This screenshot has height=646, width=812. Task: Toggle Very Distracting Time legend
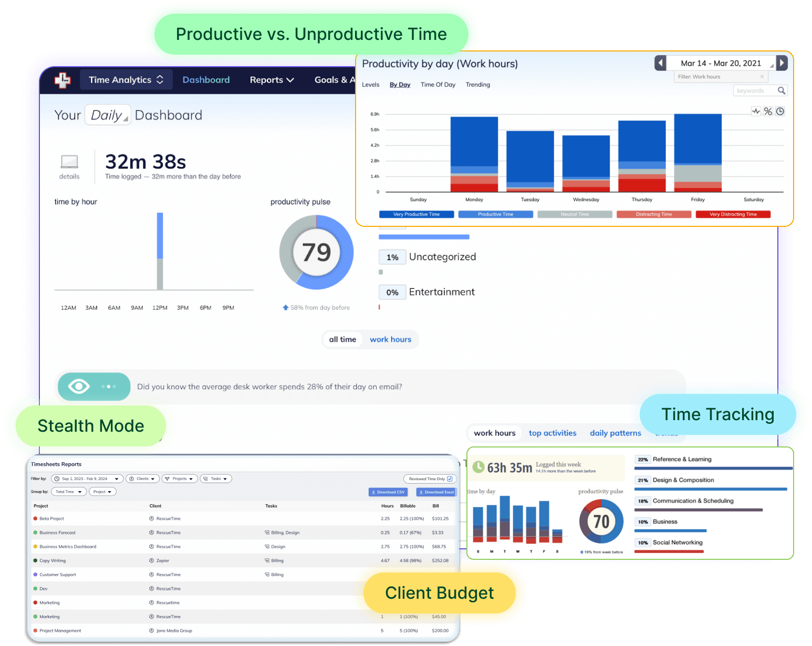733,214
